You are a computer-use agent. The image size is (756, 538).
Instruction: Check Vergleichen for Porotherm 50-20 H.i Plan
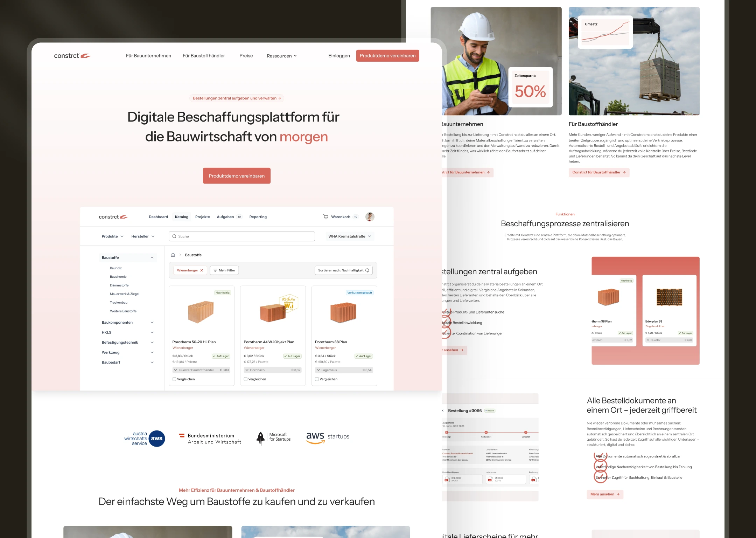coord(174,379)
